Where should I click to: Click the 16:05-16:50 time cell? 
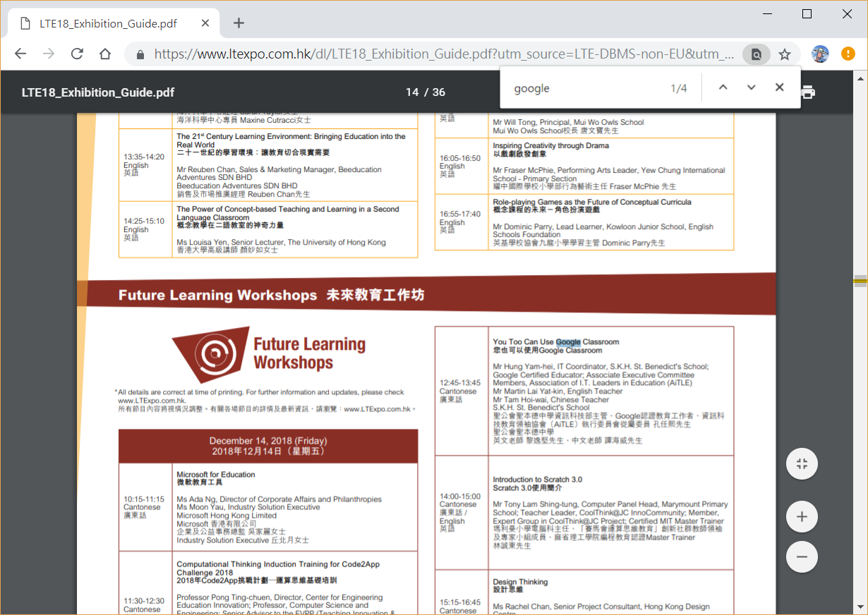point(460,166)
